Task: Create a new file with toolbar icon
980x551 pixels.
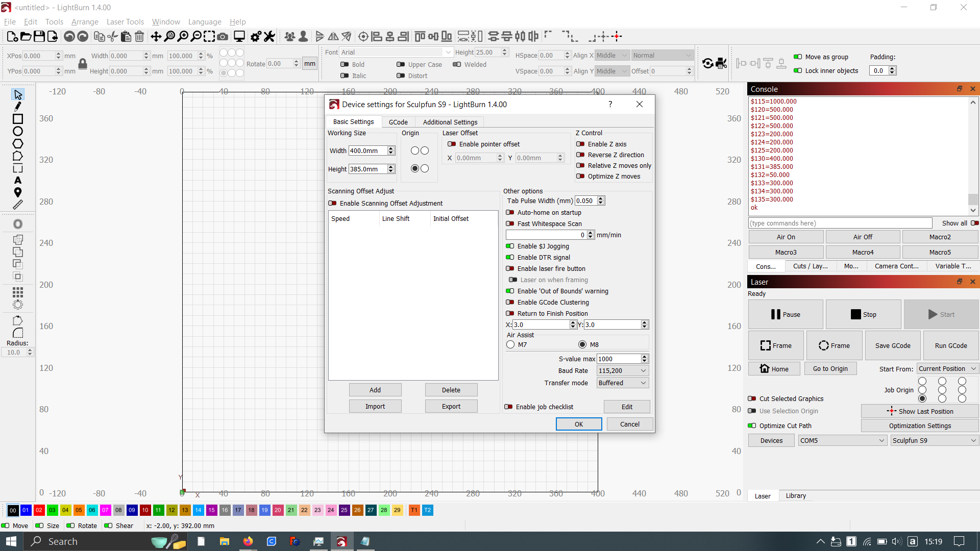Action: point(12,36)
